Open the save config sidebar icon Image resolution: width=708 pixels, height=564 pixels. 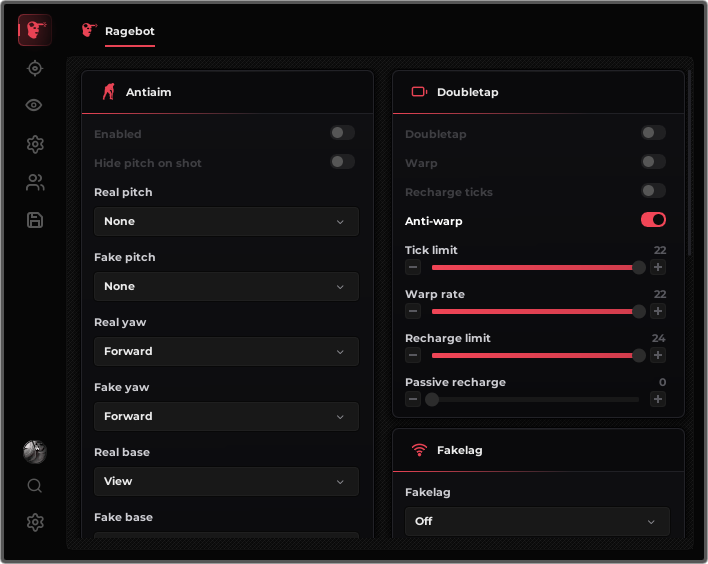(x=35, y=220)
